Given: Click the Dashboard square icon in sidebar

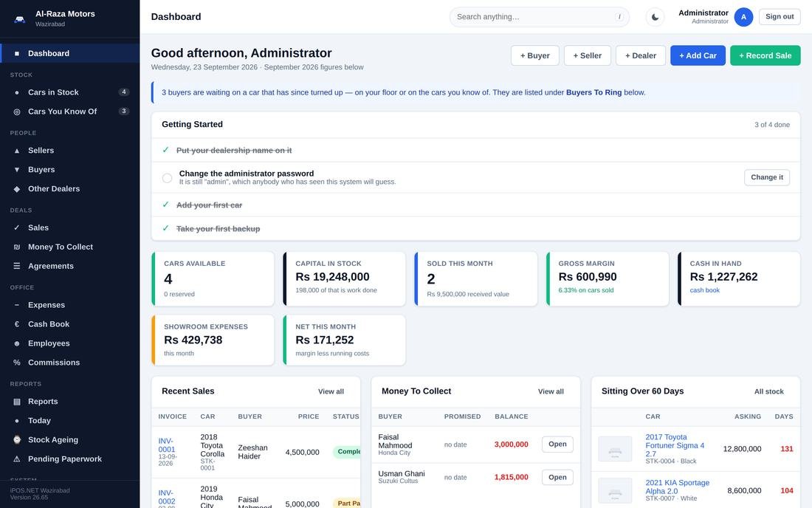Looking at the screenshot, I should 16,53.
